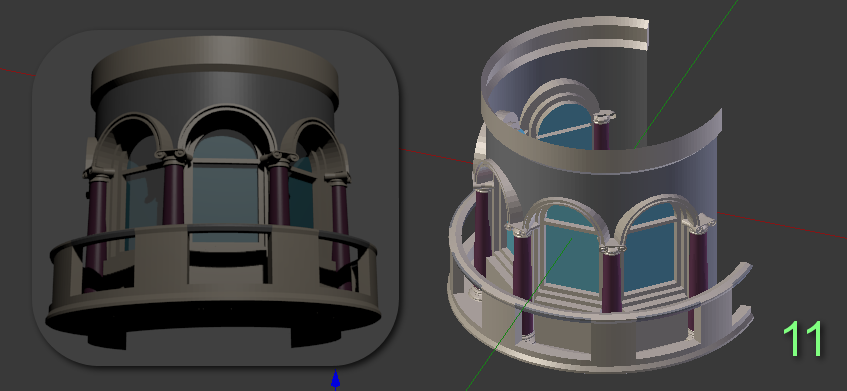Click the green number 11 label

pyautogui.click(x=803, y=339)
